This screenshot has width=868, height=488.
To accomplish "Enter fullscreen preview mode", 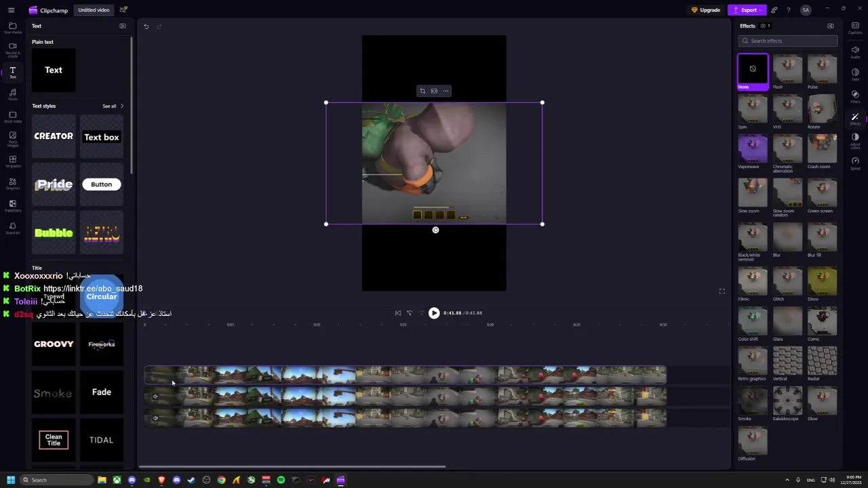I will click(x=722, y=291).
